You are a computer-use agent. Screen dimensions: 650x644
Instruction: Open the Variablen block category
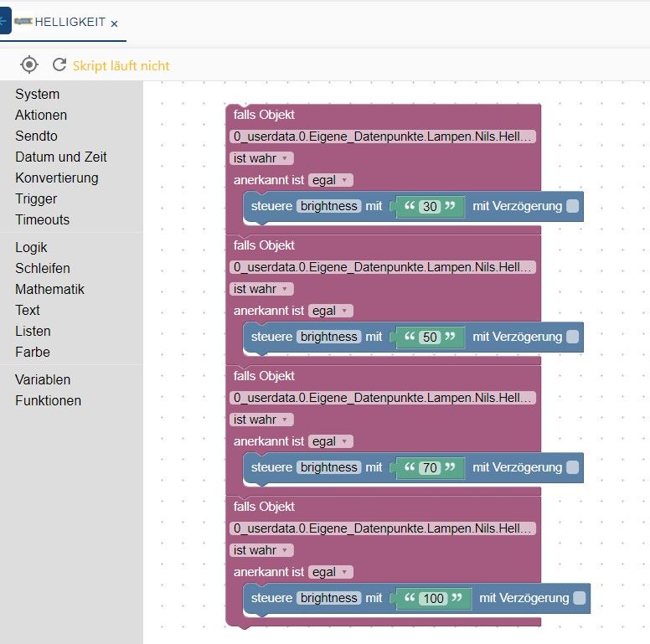[43, 379]
